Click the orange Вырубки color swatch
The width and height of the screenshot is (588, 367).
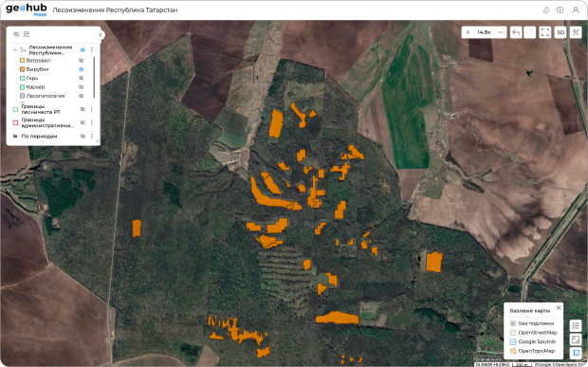[x=22, y=69]
